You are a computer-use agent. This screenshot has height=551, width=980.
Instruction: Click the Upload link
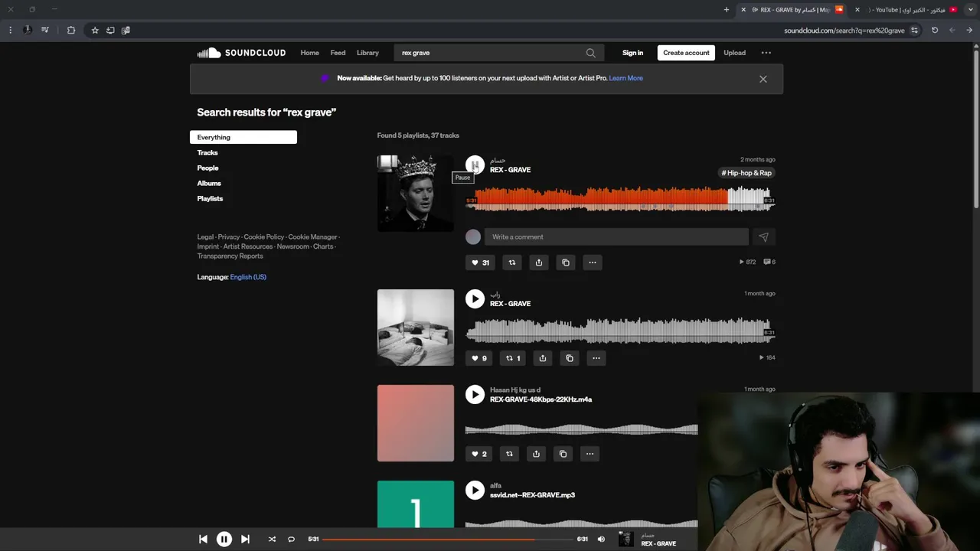[734, 53]
